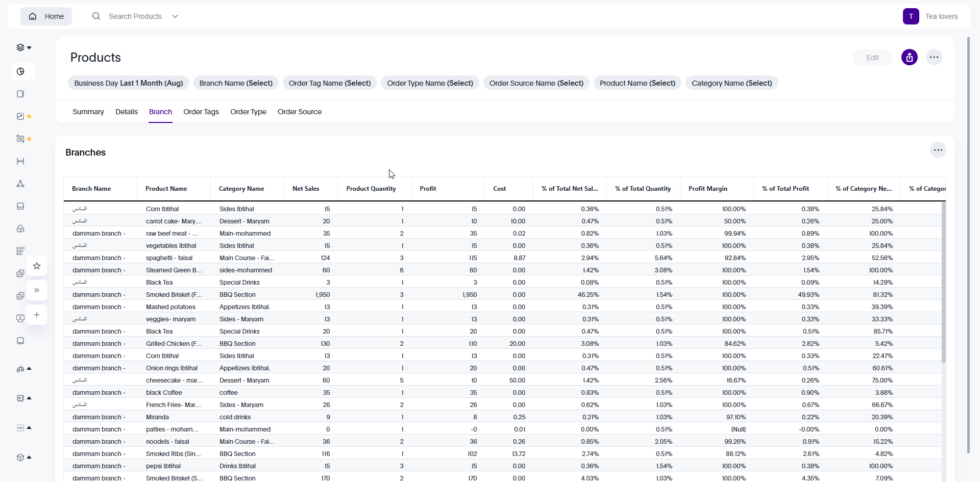Open the Branches panel options menu

coord(938,150)
